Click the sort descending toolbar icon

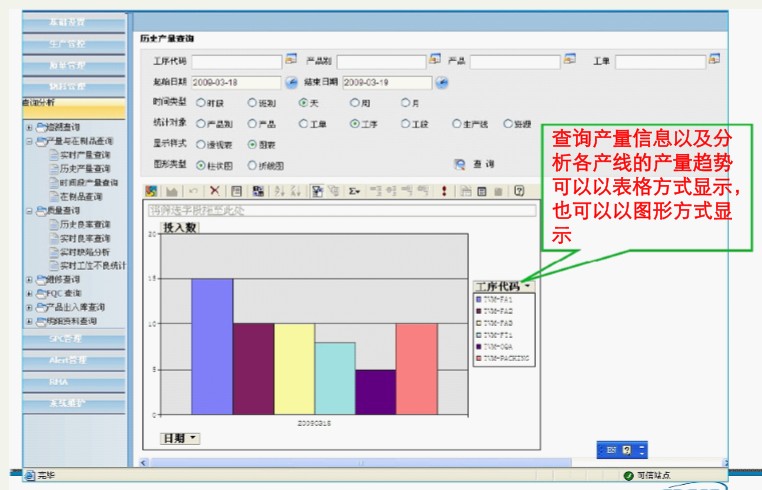(295, 191)
